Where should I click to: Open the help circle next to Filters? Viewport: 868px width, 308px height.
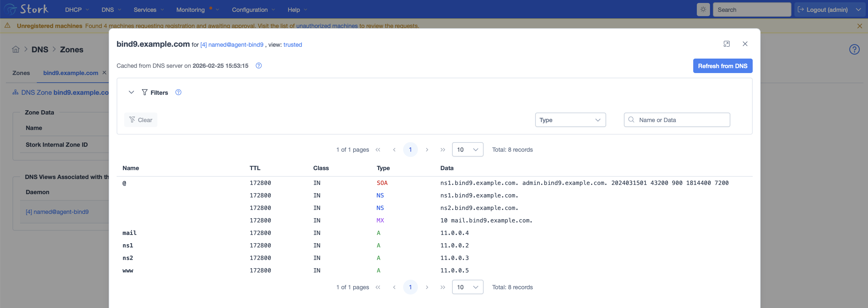click(178, 92)
